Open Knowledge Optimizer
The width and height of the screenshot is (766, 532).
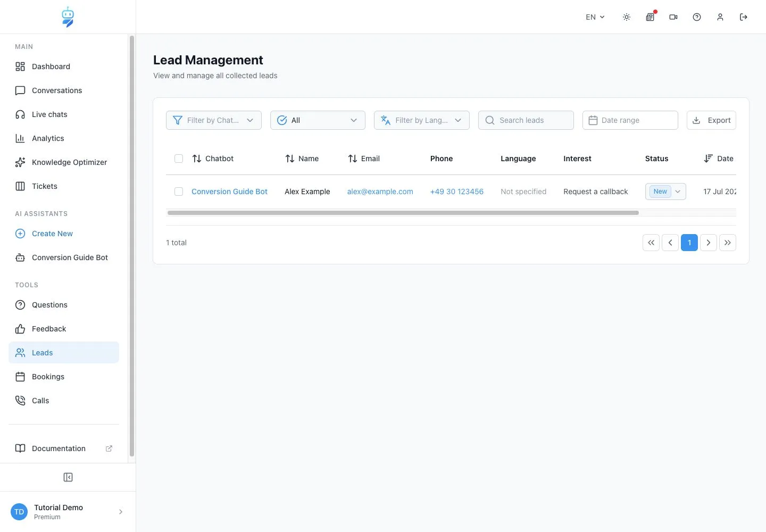click(x=64, y=162)
